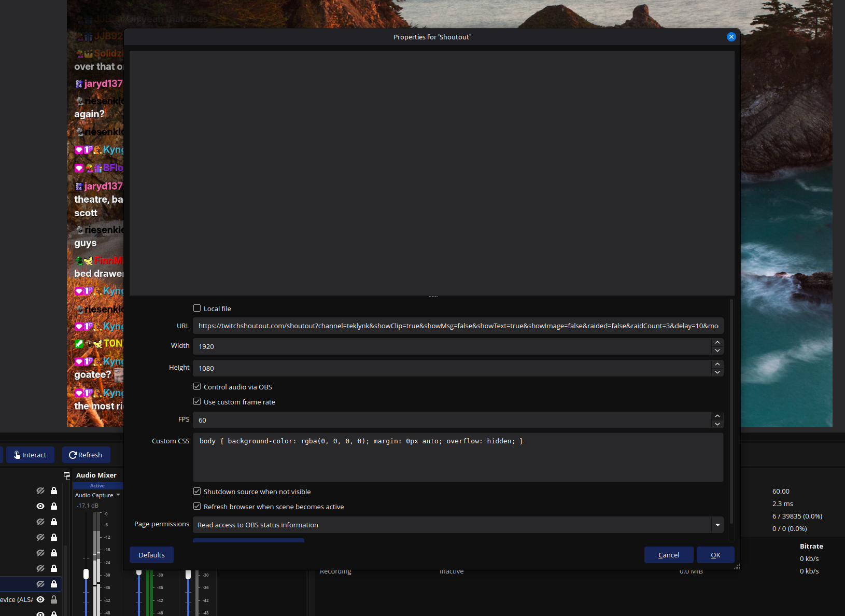The height and width of the screenshot is (616, 845).
Task: Click the "-17.1 dB" level readout
Action: point(87,506)
